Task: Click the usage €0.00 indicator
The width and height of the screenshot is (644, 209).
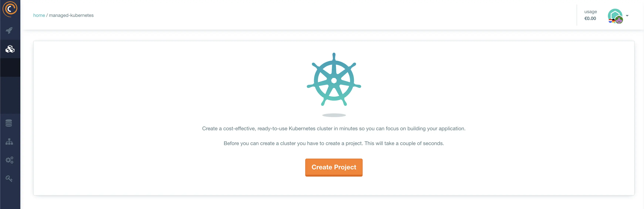Action: [x=590, y=15]
